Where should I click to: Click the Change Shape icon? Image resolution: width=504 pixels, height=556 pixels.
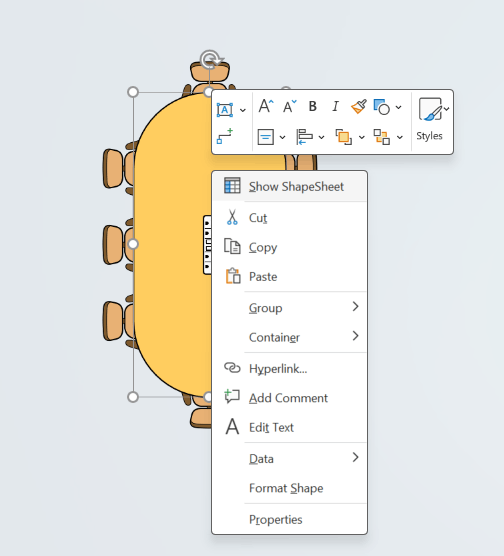coord(382,107)
